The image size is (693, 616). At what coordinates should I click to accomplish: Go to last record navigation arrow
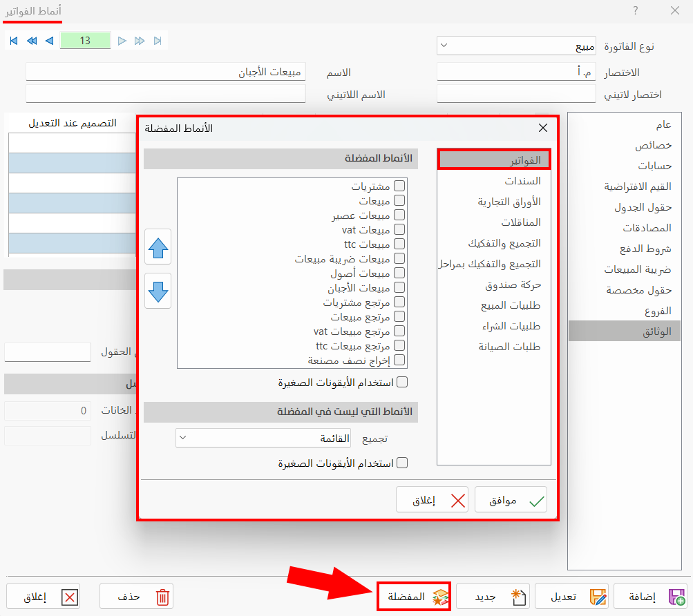[158, 41]
